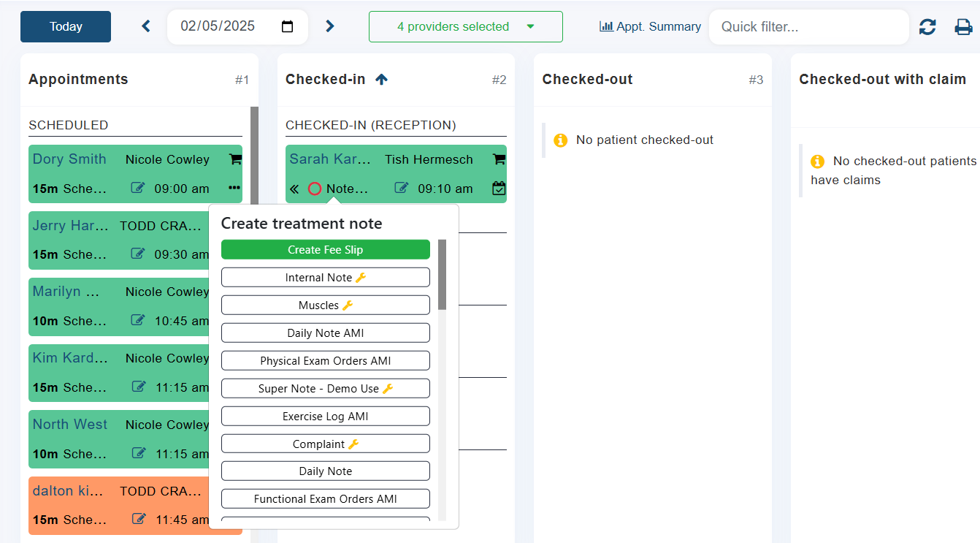Click CHECKED-IN (RECEPTION) section label
The image size is (980, 543).
click(x=371, y=126)
